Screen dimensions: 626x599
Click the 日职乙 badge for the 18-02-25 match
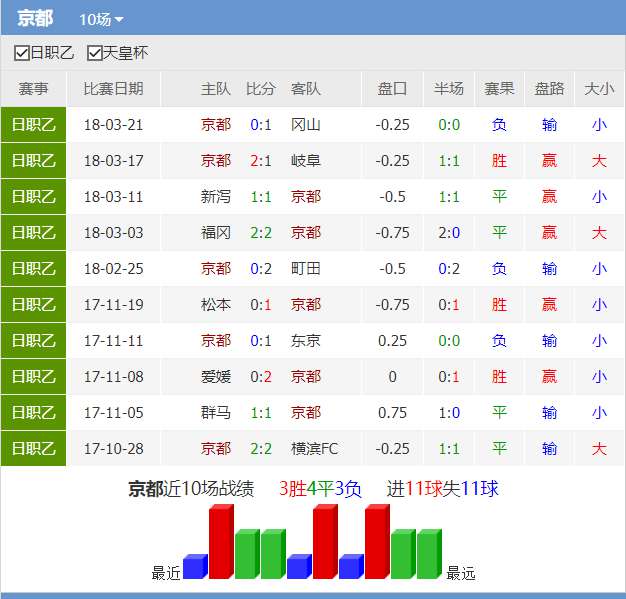coord(33,269)
